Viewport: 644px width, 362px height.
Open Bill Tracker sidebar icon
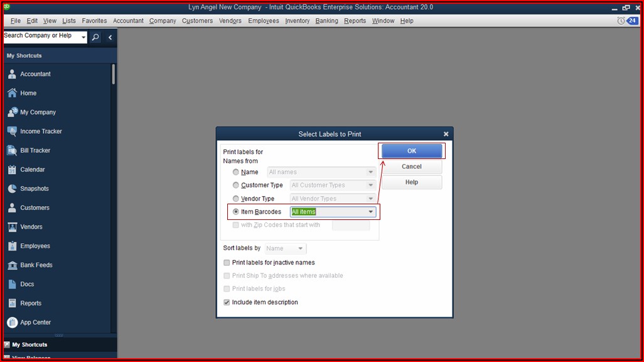point(13,150)
